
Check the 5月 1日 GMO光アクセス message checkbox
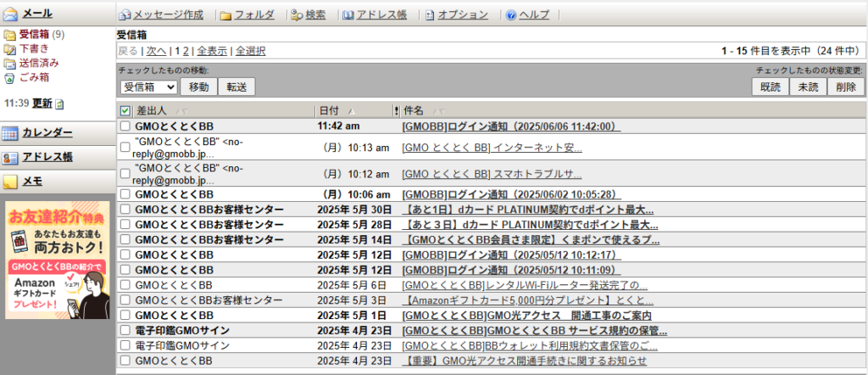pos(125,316)
